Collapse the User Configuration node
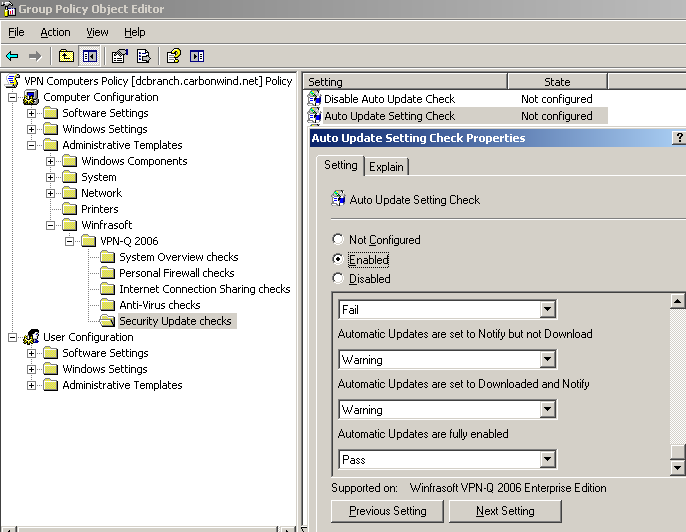Image resolution: width=686 pixels, height=532 pixels. pos(12,337)
